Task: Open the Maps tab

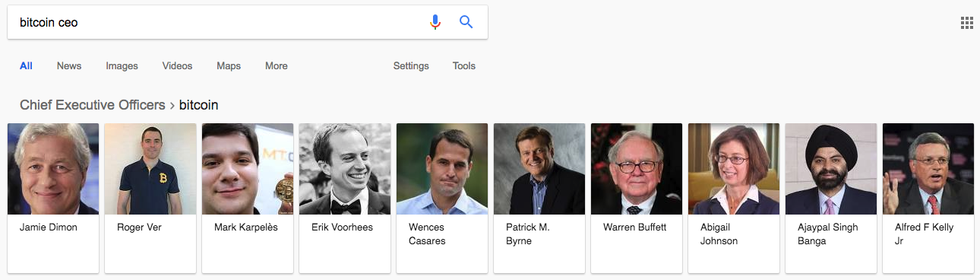Action: click(x=229, y=66)
